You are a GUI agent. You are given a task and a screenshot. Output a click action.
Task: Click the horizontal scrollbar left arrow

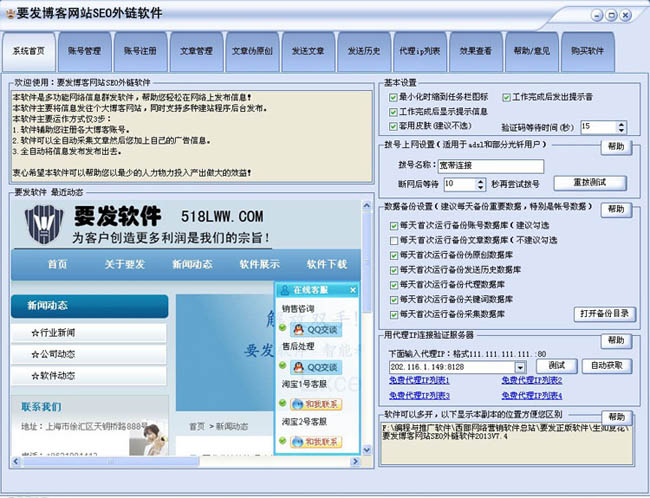tap(16, 461)
